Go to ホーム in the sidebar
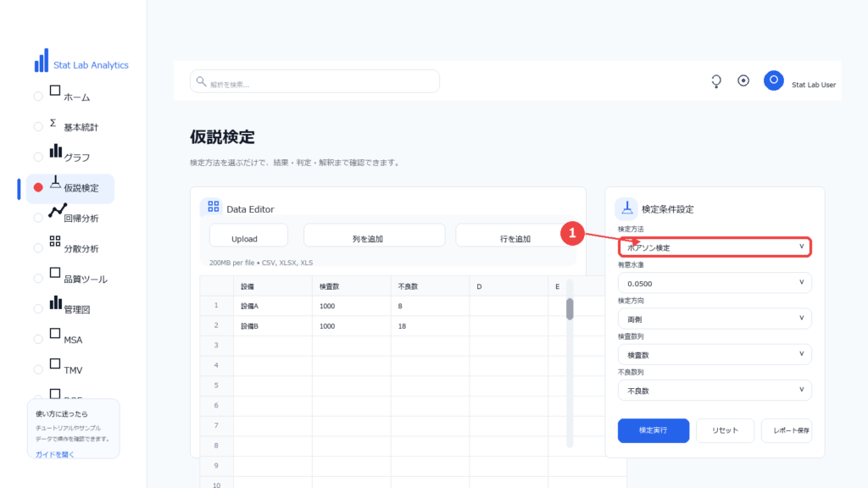868x488 pixels. [x=76, y=97]
